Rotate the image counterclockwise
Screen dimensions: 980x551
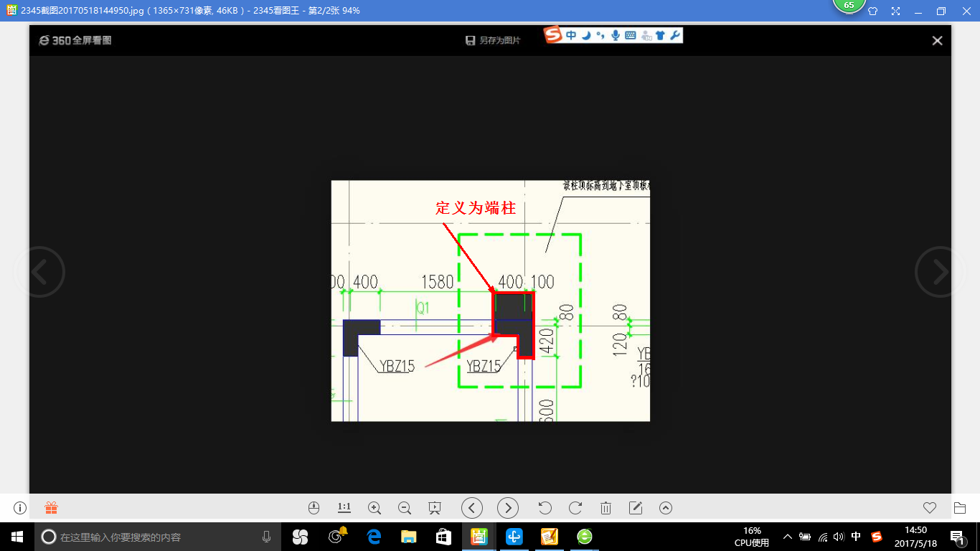click(x=545, y=508)
